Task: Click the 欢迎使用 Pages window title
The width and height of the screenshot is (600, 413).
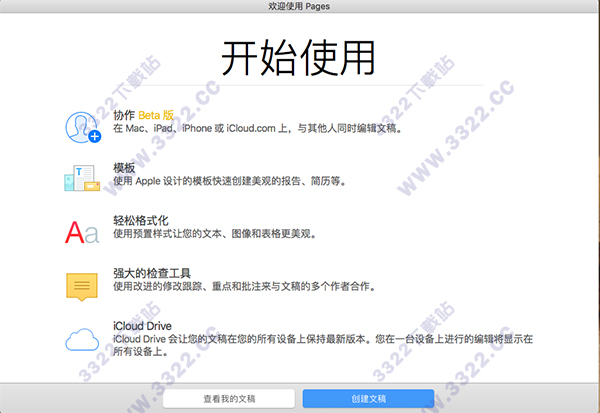Action: (299, 6)
